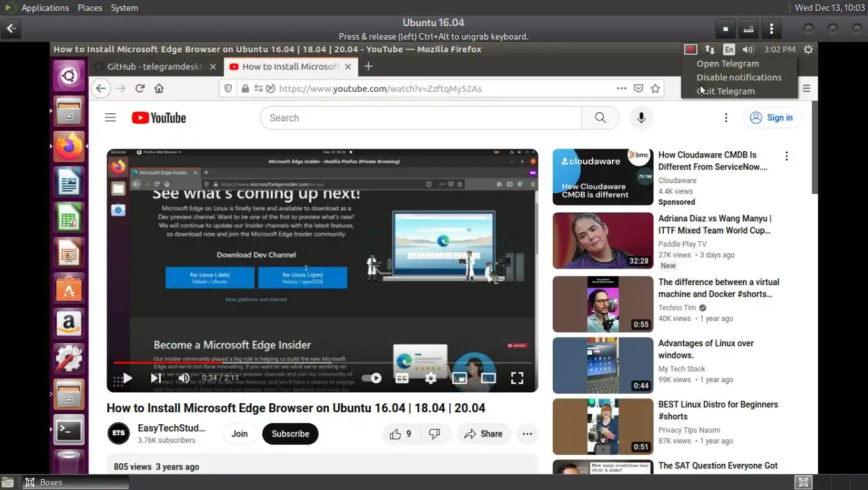Open Firefox application hamburger menu
Viewport: 868px width, 490px height.
click(806, 89)
